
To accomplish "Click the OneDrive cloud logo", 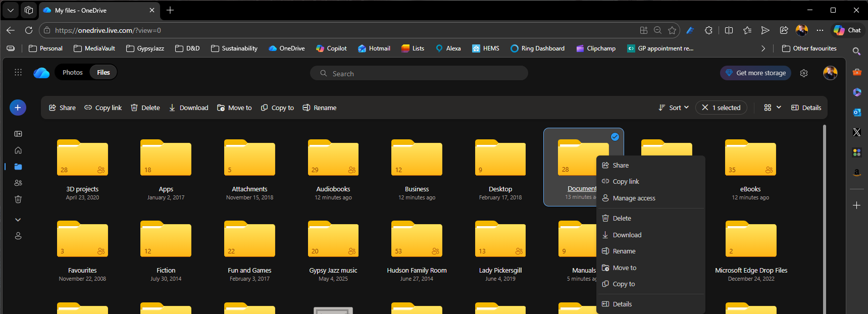I will point(41,73).
